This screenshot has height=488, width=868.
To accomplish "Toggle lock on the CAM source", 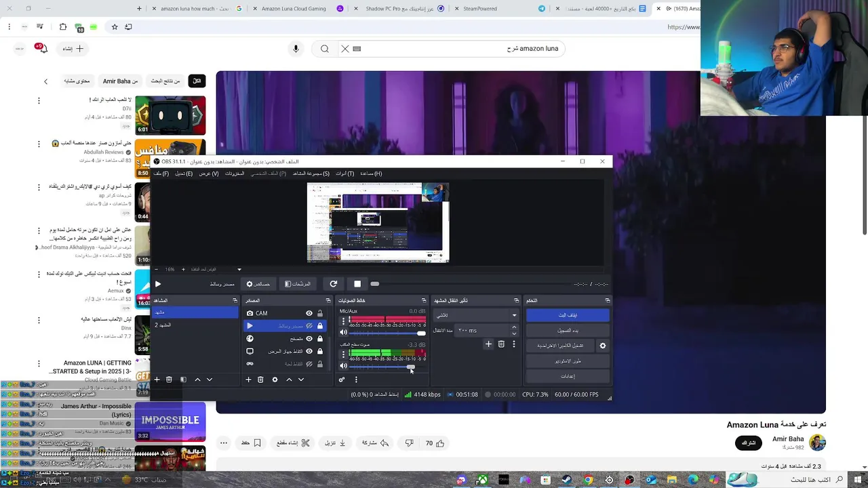I will click(x=320, y=313).
